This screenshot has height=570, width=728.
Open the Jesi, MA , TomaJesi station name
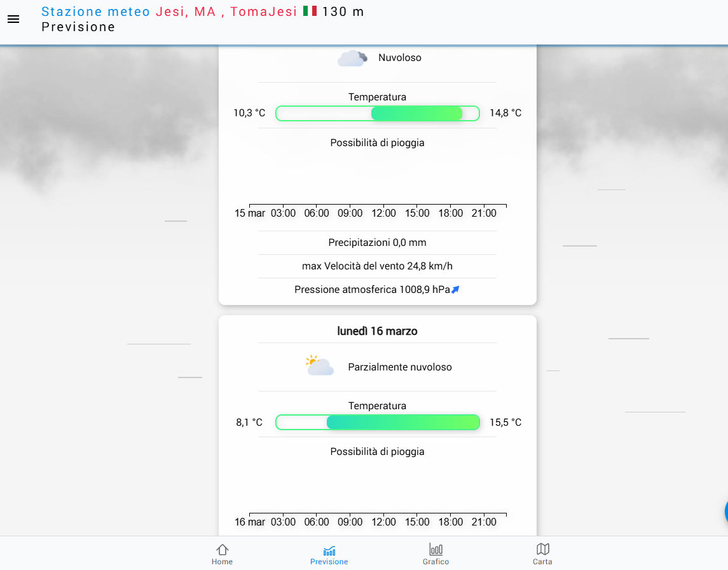[226, 11]
